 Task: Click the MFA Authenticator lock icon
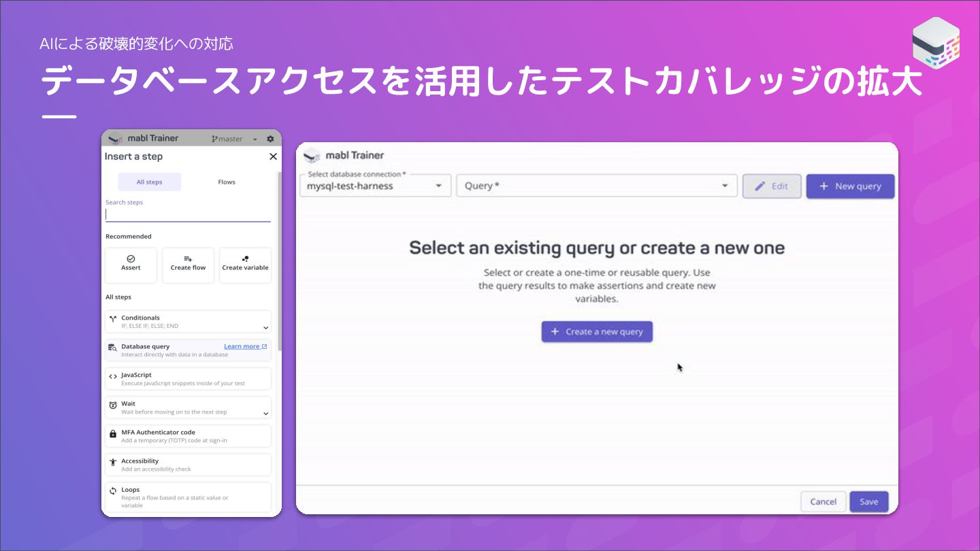point(113,433)
